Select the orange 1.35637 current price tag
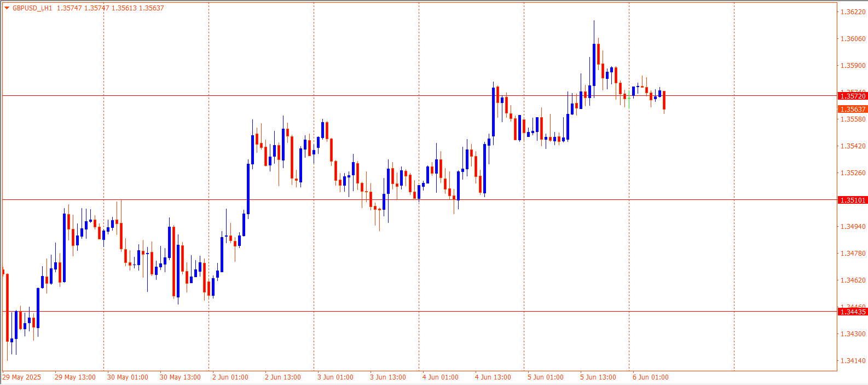This screenshot has height=385, width=868. point(853,109)
